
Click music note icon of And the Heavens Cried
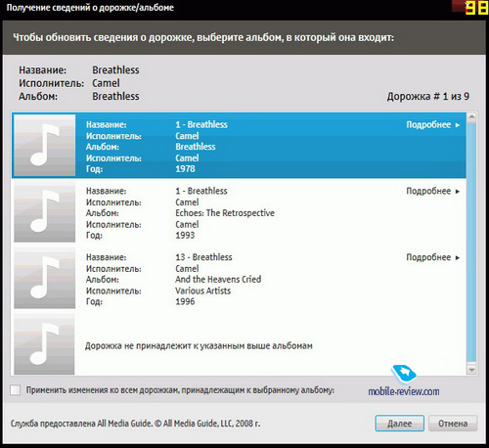point(45,278)
